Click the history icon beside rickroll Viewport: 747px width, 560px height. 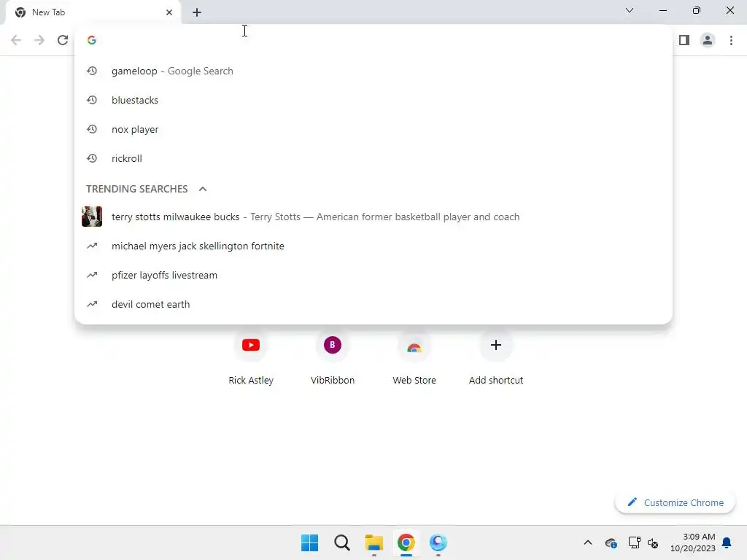[92, 158]
